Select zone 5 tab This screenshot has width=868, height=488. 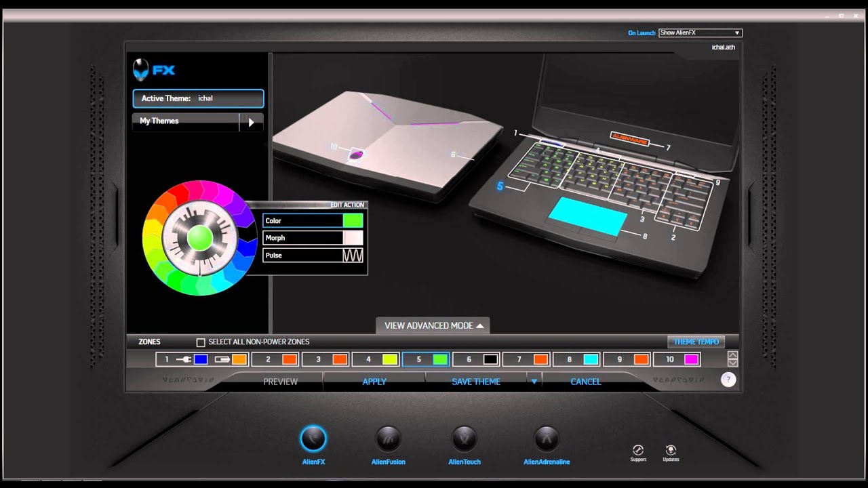point(427,359)
